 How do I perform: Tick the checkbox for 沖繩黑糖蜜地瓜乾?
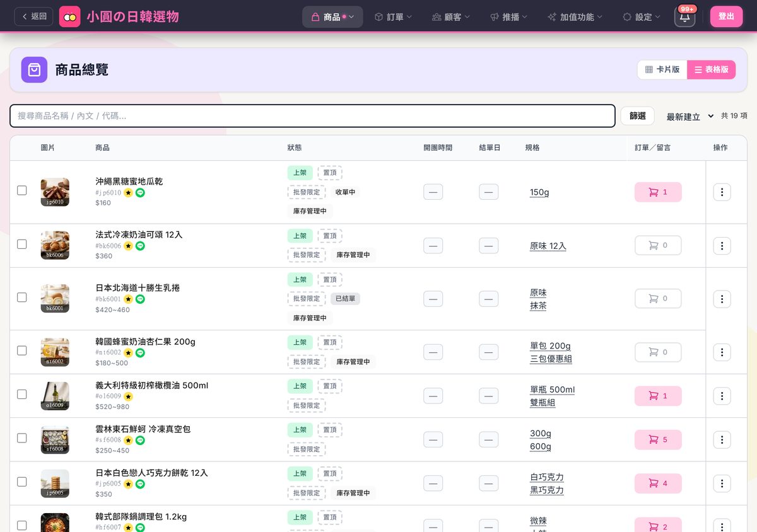coord(22,190)
